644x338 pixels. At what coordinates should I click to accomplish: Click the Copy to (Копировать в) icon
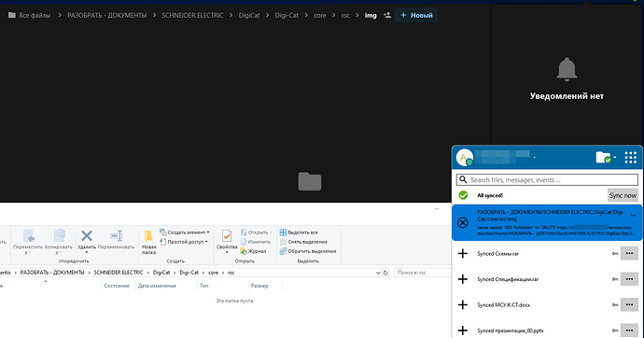(59, 235)
